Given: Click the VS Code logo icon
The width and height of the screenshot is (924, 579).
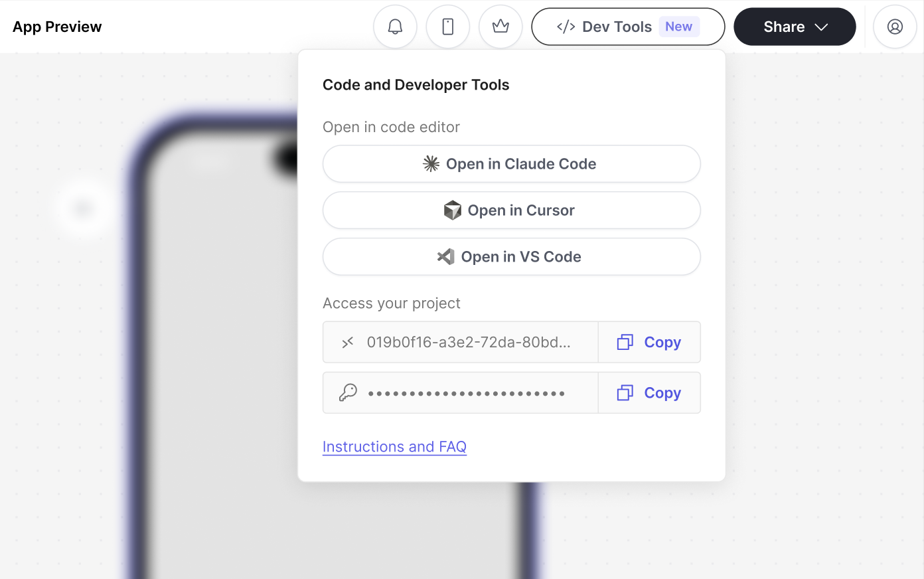Looking at the screenshot, I should pyautogui.click(x=446, y=256).
